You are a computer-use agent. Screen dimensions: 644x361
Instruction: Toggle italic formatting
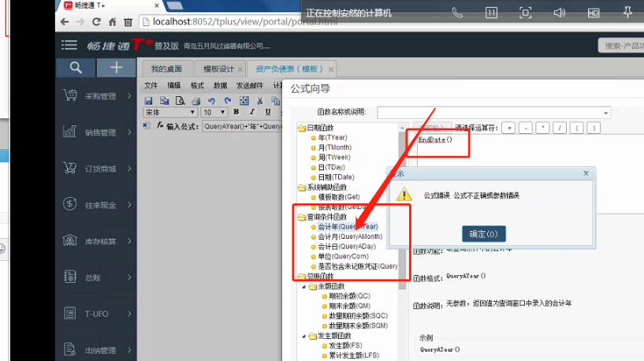point(251,112)
